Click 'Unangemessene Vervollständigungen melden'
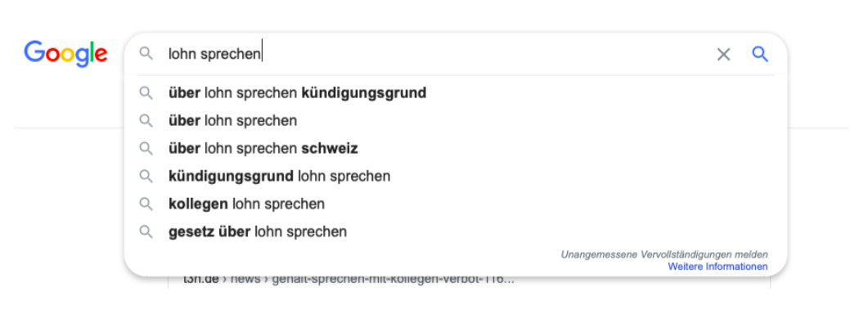Viewport: 868px width, 315px height. click(664, 254)
